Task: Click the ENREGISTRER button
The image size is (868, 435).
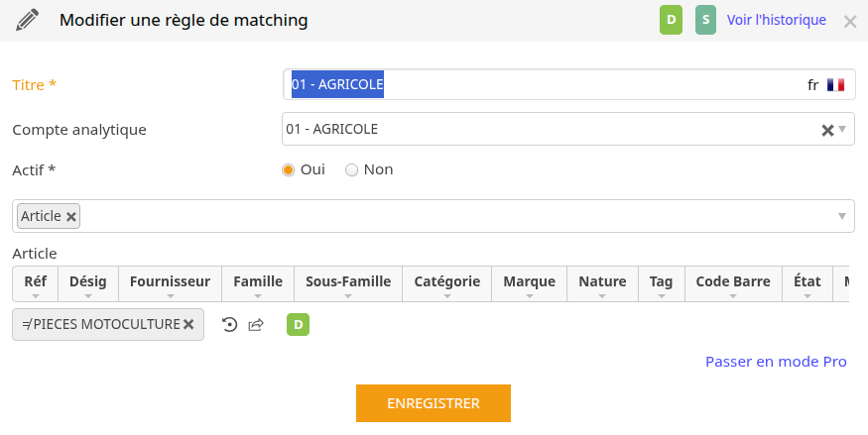Action: [434, 403]
